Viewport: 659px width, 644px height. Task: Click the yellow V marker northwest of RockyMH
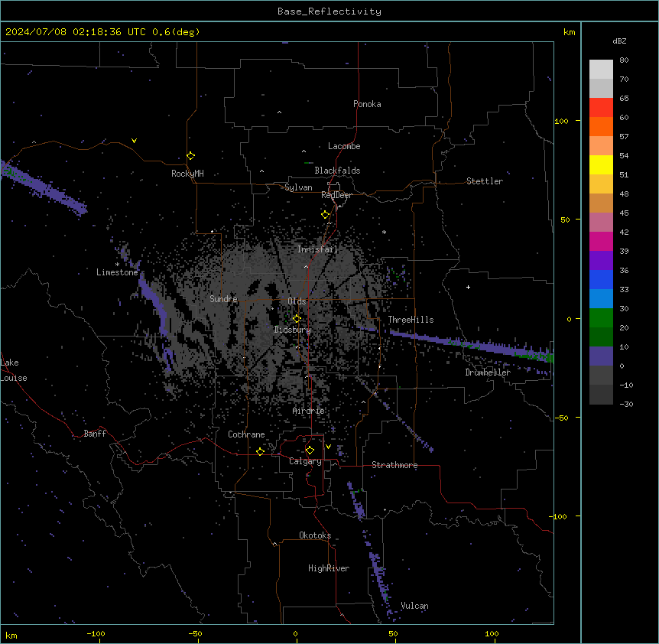pos(134,141)
